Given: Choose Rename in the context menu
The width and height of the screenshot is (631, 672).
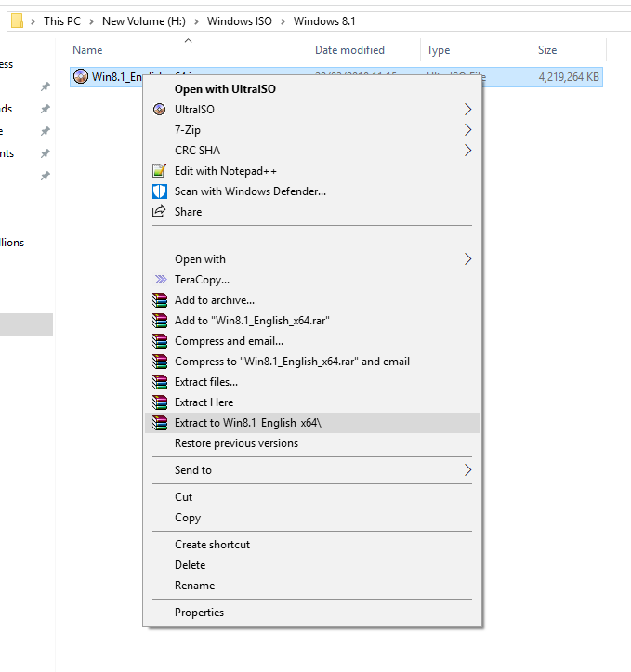Looking at the screenshot, I should tap(194, 586).
